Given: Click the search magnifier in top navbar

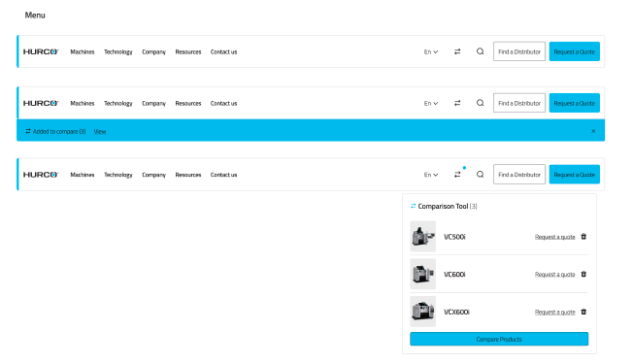Looking at the screenshot, I should pyautogui.click(x=480, y=51).
